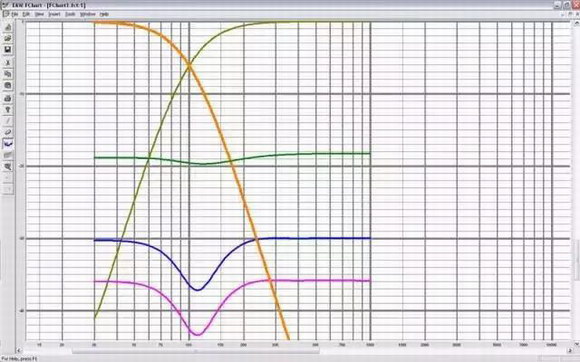Click the Save floppy disk icon
The height and width of the screenshot is (362, 580).
tap(8, 50)
